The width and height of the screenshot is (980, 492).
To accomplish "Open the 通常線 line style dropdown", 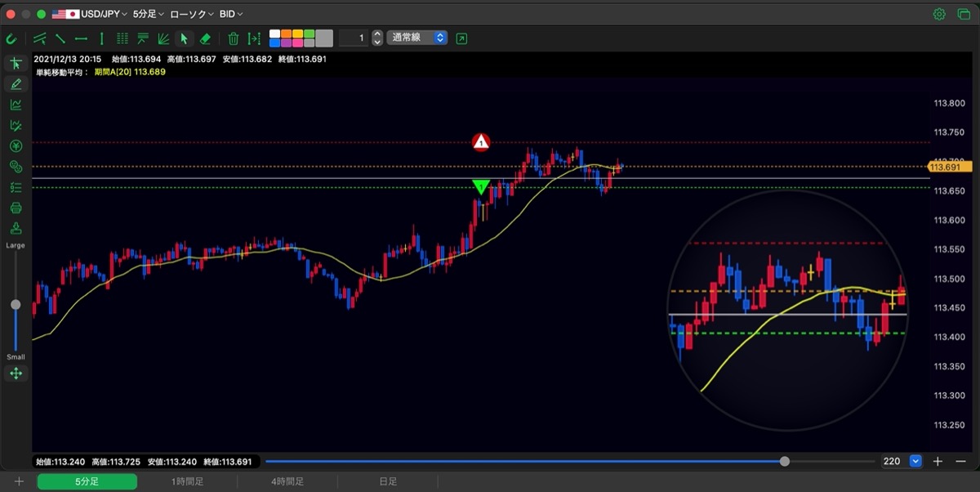I will click(417, 38).
